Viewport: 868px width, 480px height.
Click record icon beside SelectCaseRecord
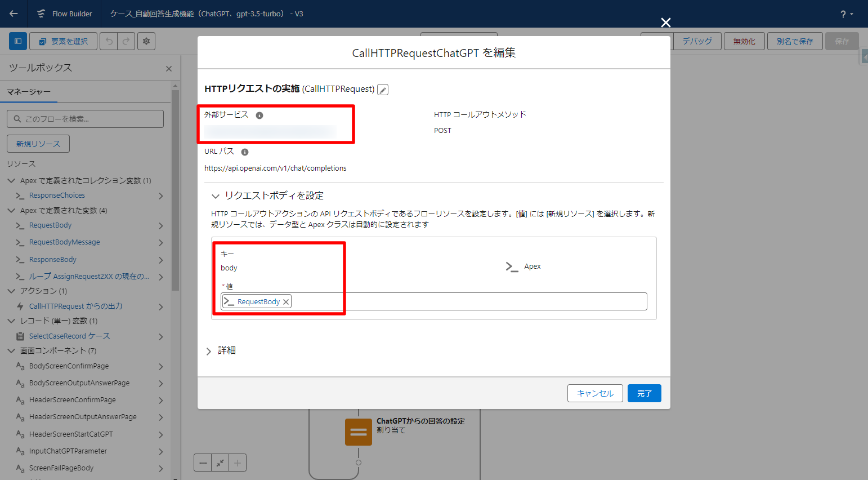(20, 336)
